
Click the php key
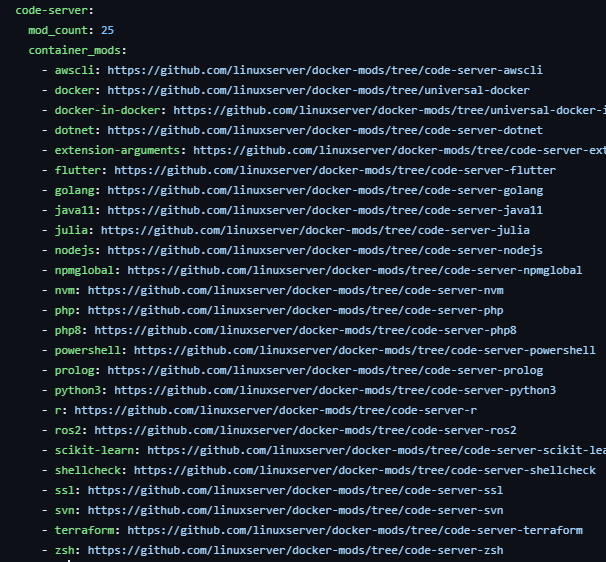[65, 311]
